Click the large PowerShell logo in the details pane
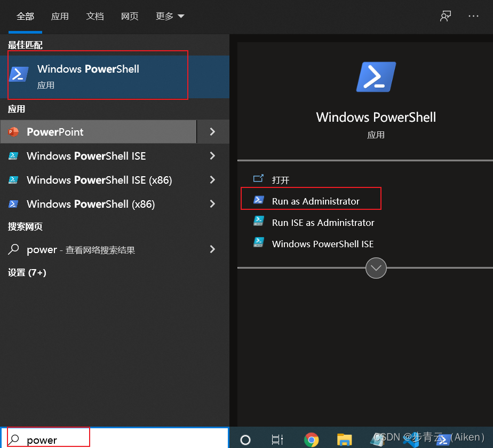Viewport: 493px width, 448px height. [x=376, y=77]
